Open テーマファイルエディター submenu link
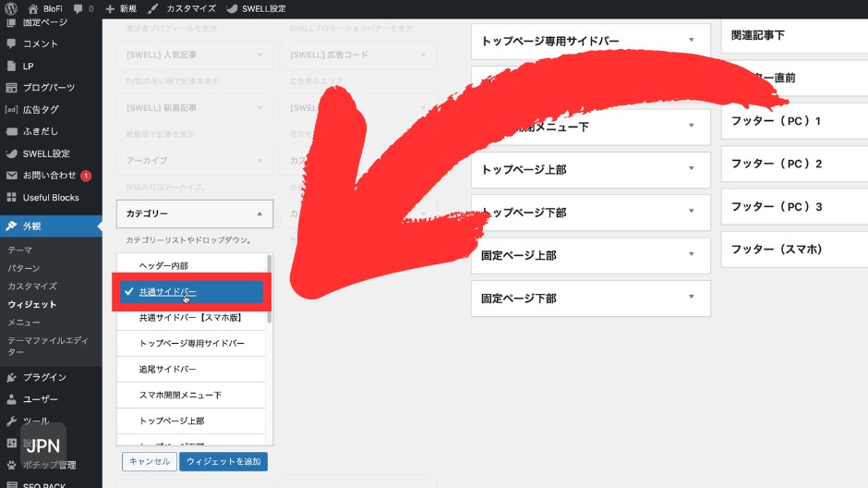 pyautogui.click(x=48, y=347)
